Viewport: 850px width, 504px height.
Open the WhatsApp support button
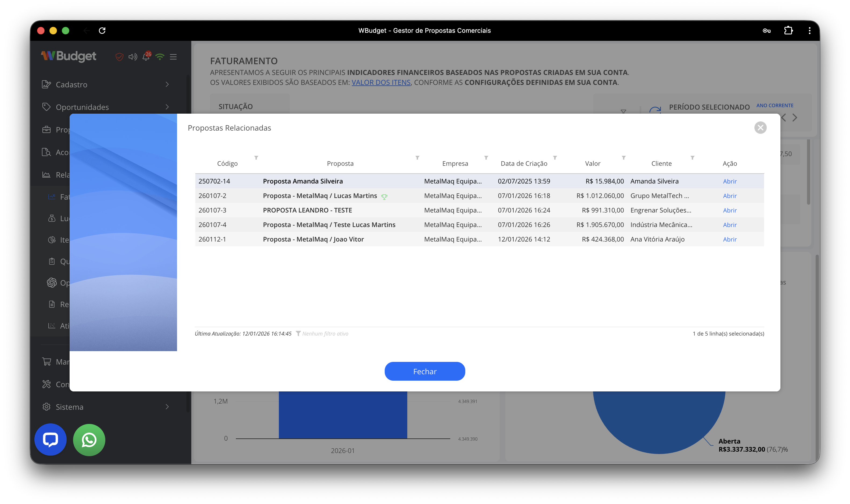tap(89, 440)
